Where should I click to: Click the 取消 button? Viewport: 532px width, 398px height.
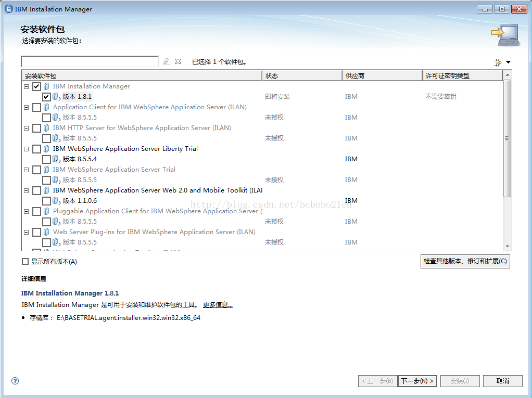(503, 381)
